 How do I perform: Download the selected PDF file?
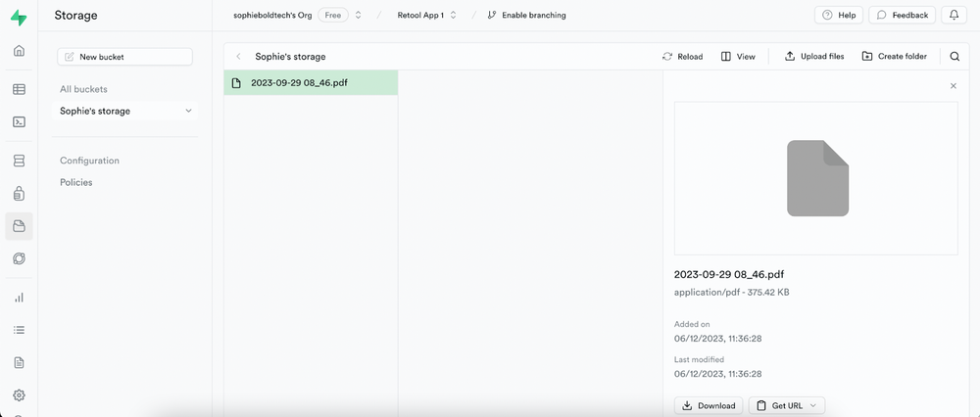[x=709, y=405]
